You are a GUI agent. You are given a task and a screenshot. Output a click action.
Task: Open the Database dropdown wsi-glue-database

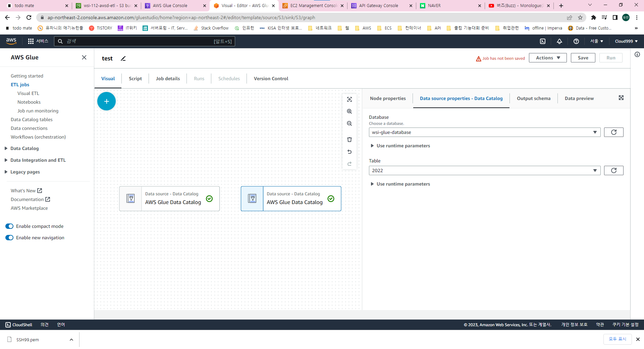click(x=485, y=132)
